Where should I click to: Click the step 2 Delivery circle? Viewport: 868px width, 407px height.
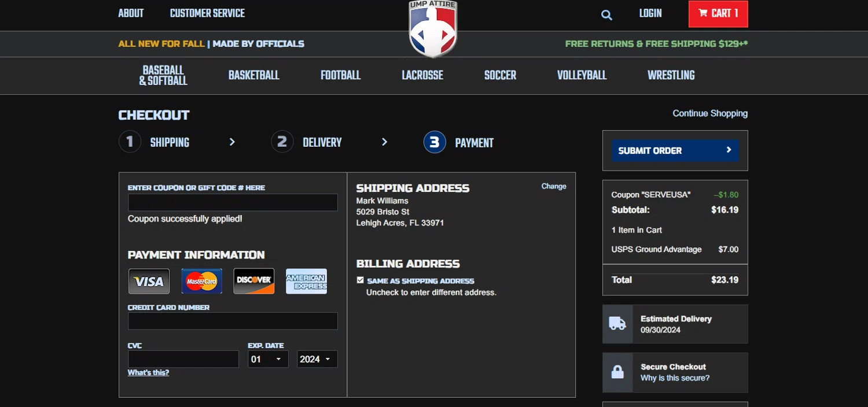[x=282, y=142]
